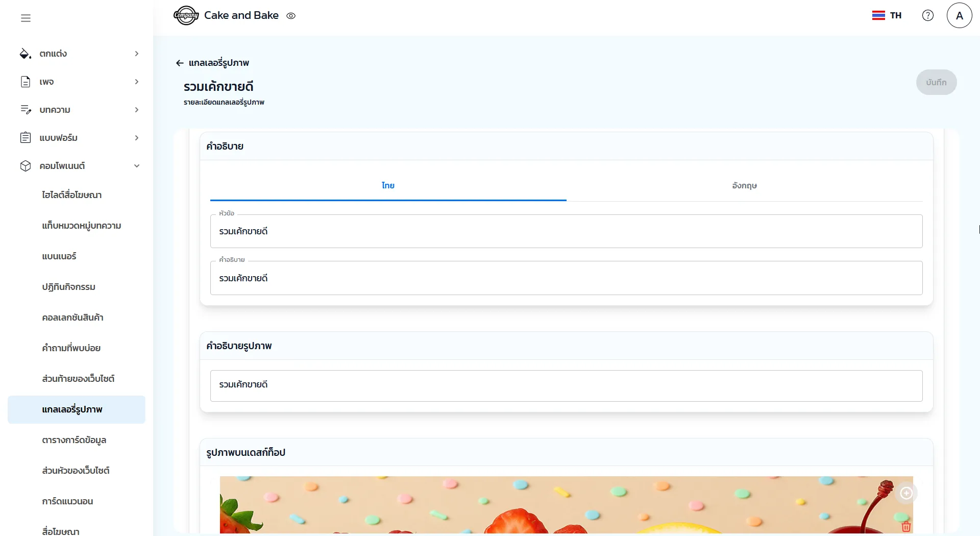The height and width of the screenshot is (536, 980).
Task: Collapse the คอมโพเนนต์ section chevron
Action: [x=136, y=166]
